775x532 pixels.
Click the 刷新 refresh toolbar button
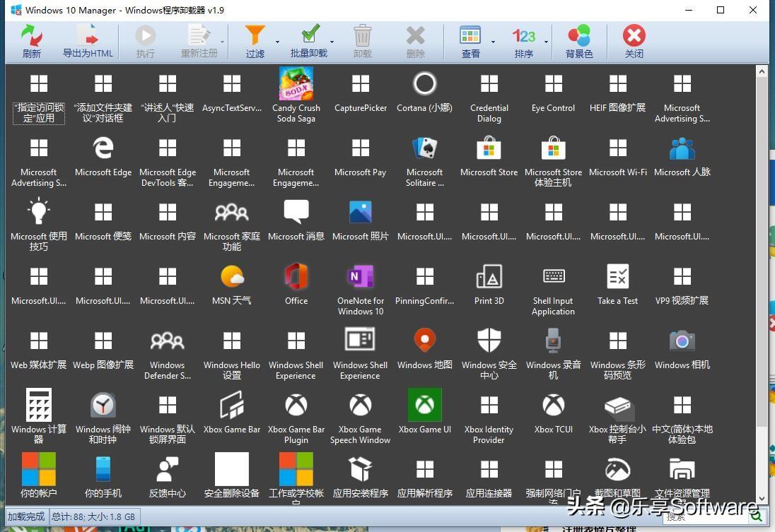(32, 42)
